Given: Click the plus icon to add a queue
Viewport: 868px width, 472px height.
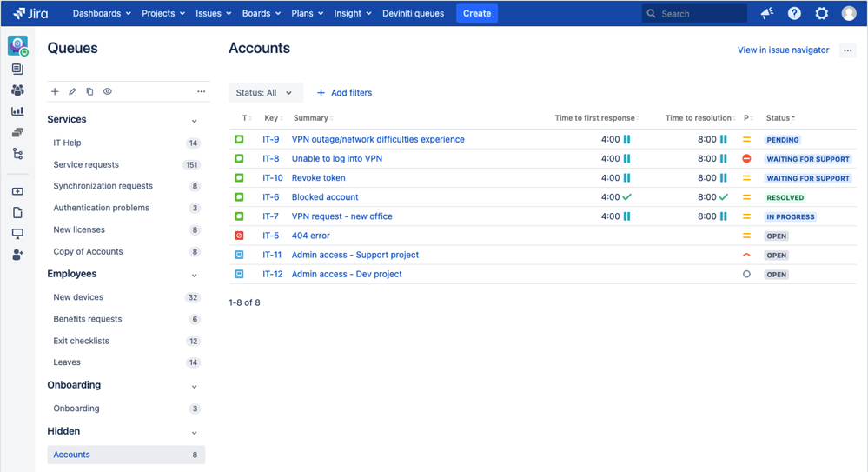Looking at the screenshot, I should [55, 91].
